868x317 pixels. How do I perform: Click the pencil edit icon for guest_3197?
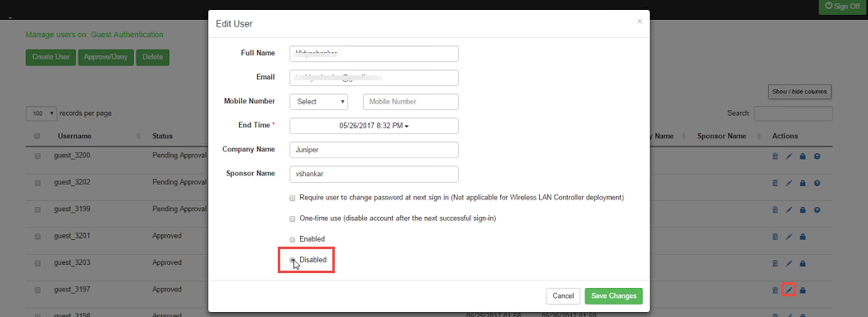(789, 290)
